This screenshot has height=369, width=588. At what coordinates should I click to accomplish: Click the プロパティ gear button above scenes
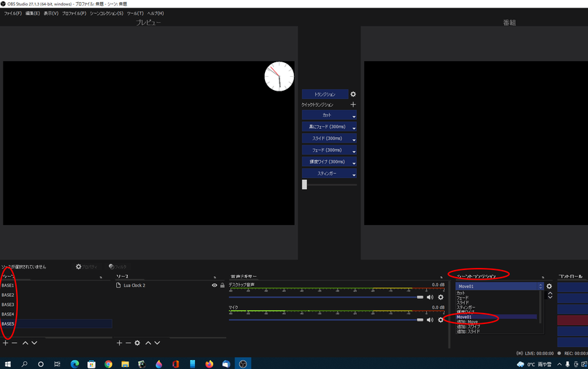tap(86, 267)
